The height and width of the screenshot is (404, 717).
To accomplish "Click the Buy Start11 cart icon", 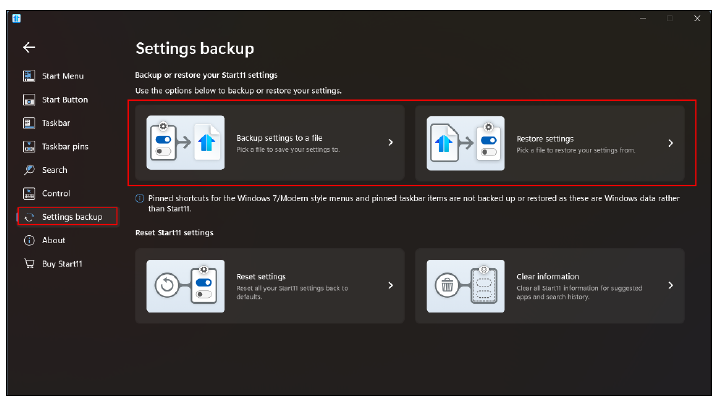I will [x=29, y=264].
